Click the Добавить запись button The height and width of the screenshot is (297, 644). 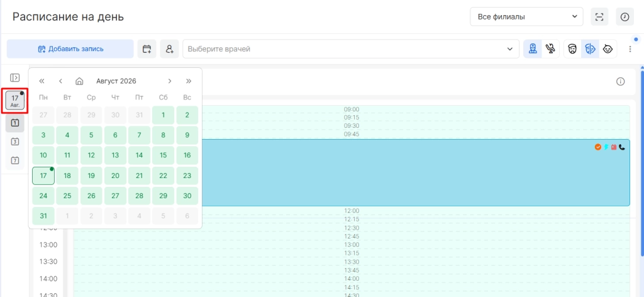pos(70,49)
